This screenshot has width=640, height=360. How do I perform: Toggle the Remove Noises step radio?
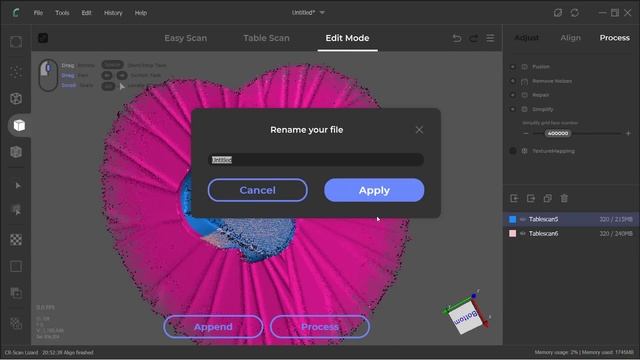[513, 81]
